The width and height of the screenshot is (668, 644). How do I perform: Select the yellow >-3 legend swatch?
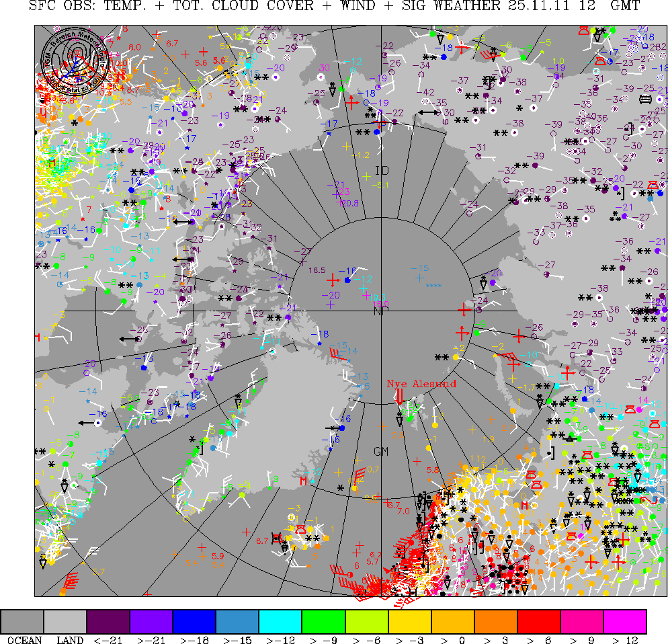click(410, 621)
